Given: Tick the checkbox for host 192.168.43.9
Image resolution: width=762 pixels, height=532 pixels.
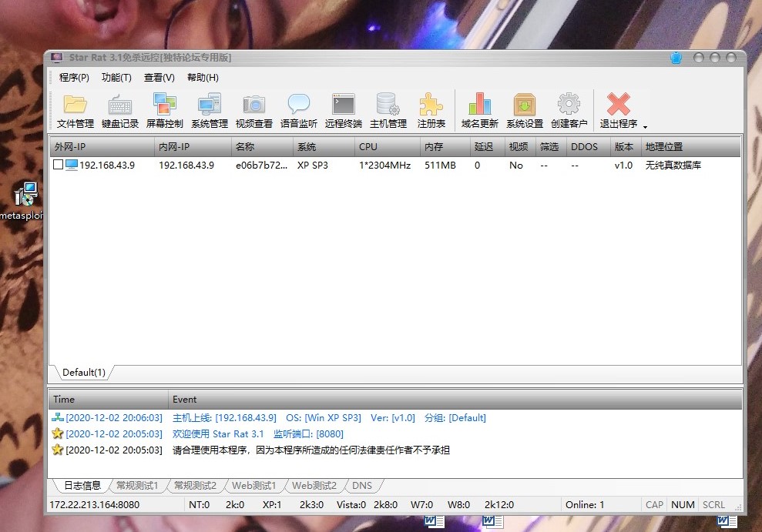Looking at the screenshot, I should [58, 165].
